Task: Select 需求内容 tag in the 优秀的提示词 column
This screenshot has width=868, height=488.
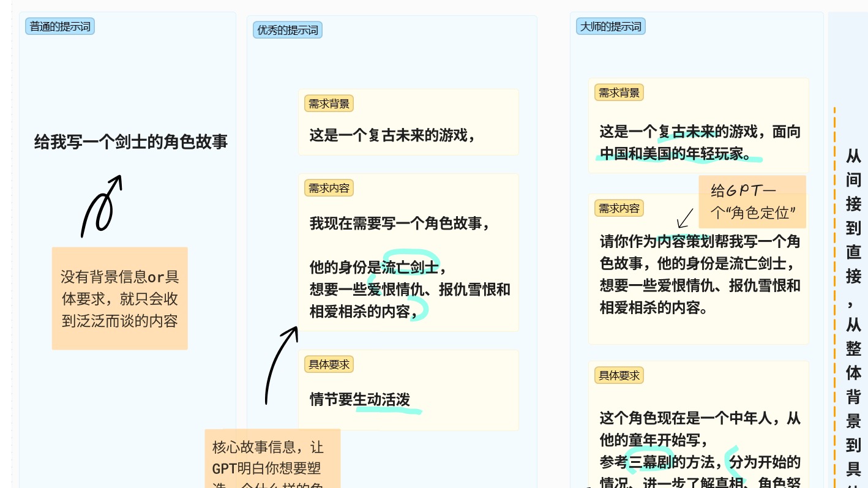Action: [x=329, y=188]
